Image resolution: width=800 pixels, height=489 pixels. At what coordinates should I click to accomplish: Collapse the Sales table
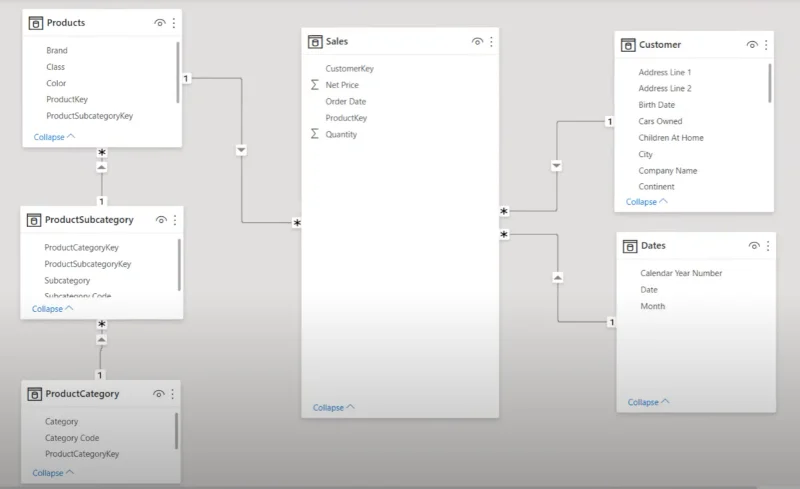click(x=333, y=407)
